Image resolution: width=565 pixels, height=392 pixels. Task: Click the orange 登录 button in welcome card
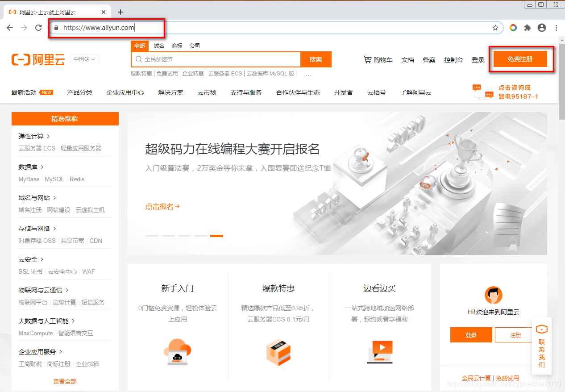pos(471,335)
